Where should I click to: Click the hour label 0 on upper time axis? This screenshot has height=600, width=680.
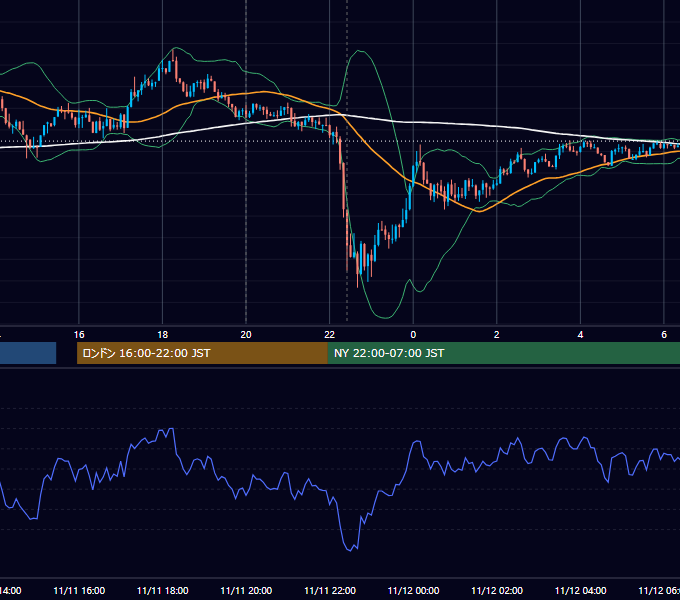click(x=413, y=334)
